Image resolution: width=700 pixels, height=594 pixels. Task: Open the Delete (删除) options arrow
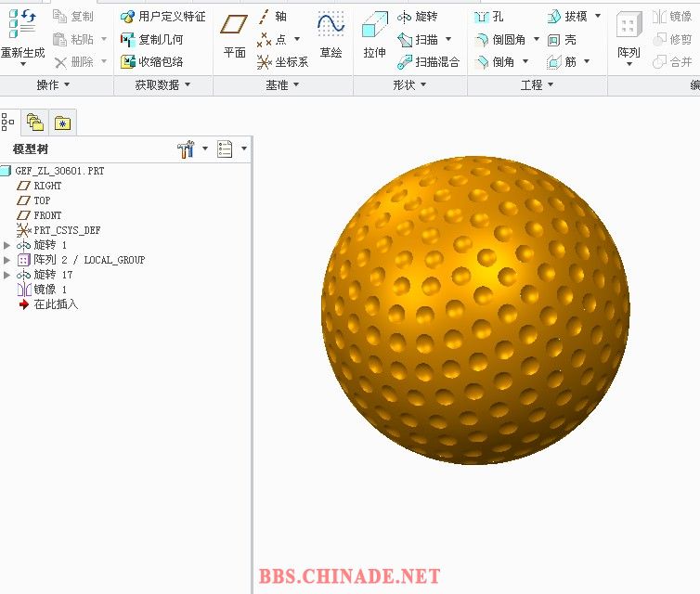coord(104,60)
